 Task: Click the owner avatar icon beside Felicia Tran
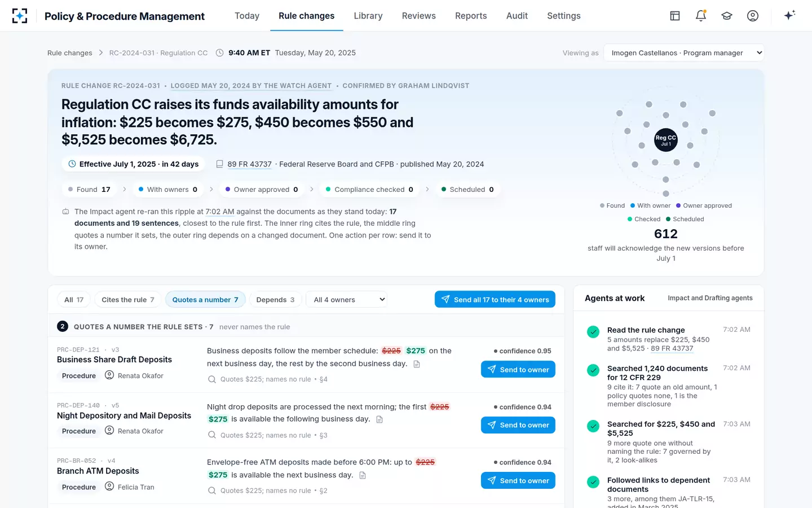click(x=109, y=487)
